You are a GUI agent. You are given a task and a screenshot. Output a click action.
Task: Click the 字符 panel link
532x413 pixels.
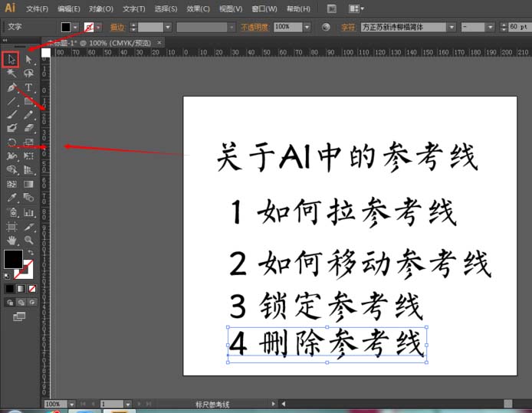tap(348, 27)
